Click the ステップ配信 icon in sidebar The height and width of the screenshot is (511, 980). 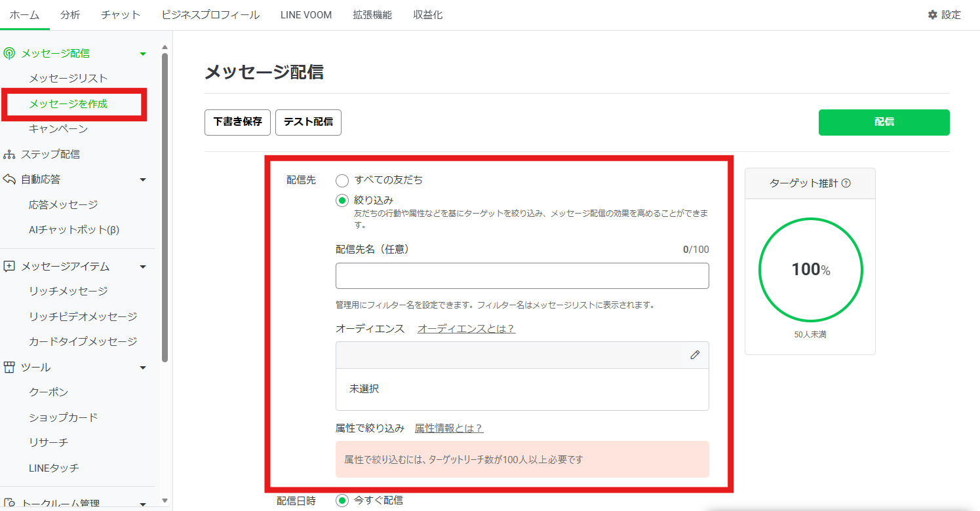pos(9,155)
